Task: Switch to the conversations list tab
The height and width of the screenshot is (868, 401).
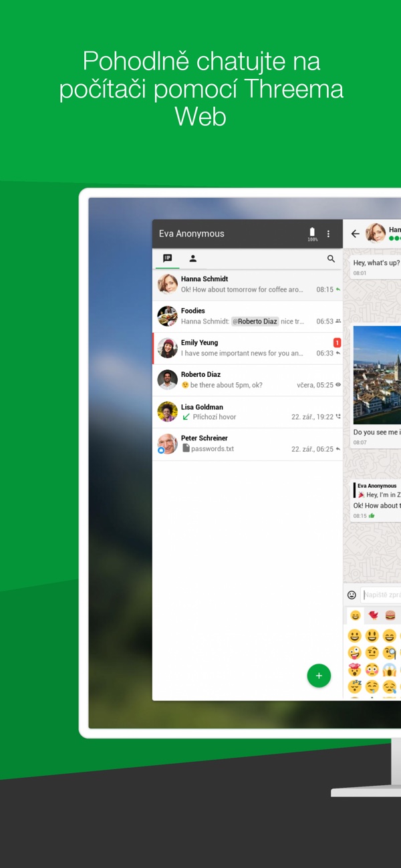Action: point(168,259)
